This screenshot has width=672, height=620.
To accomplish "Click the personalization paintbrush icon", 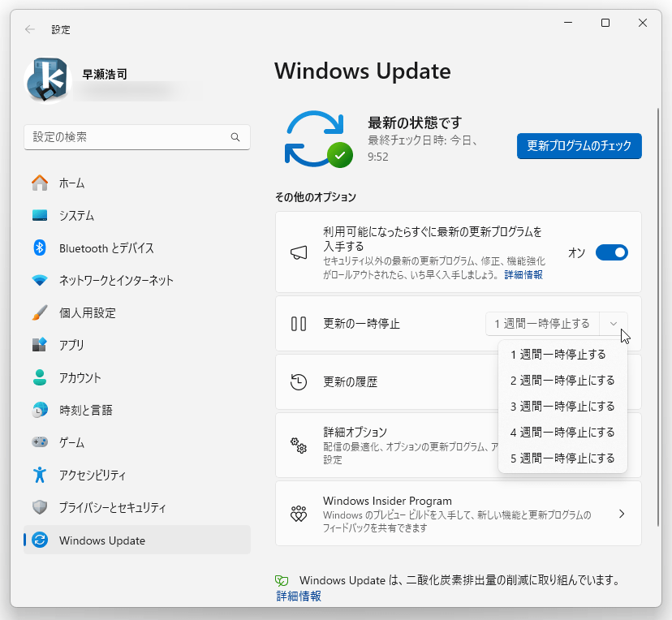I will (x=40, y=312).
